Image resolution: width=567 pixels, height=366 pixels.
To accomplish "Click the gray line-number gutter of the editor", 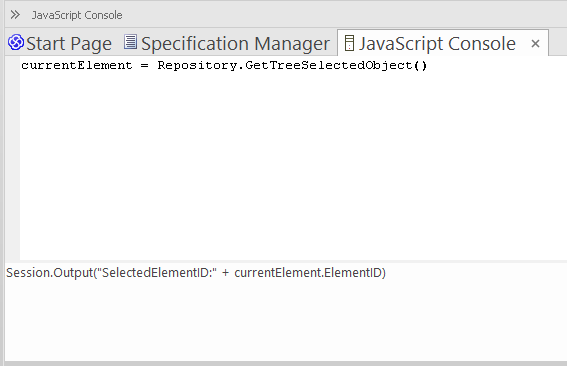I will (x=12, y=158).
